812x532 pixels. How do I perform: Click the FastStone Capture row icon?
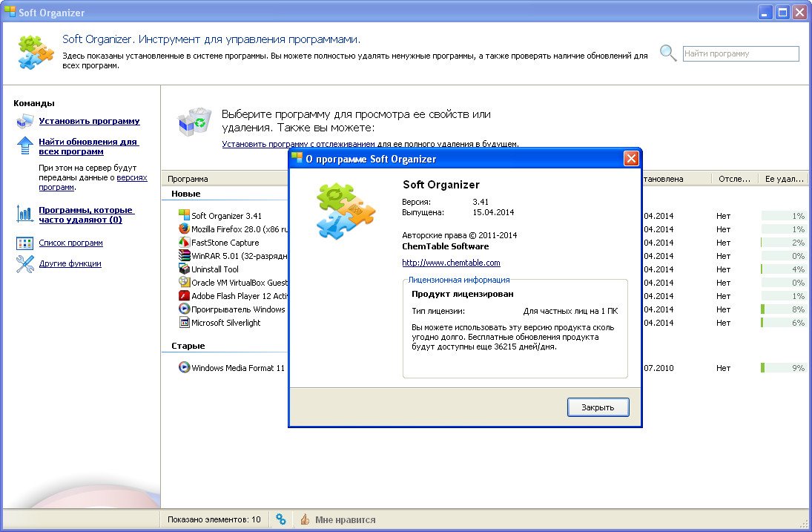(184, 242)
